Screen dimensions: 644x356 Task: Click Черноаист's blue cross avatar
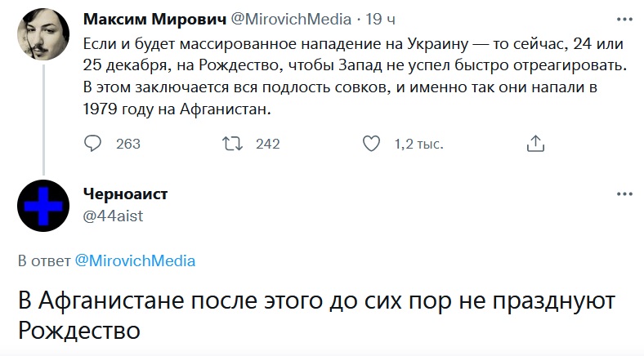pos(42,205)
